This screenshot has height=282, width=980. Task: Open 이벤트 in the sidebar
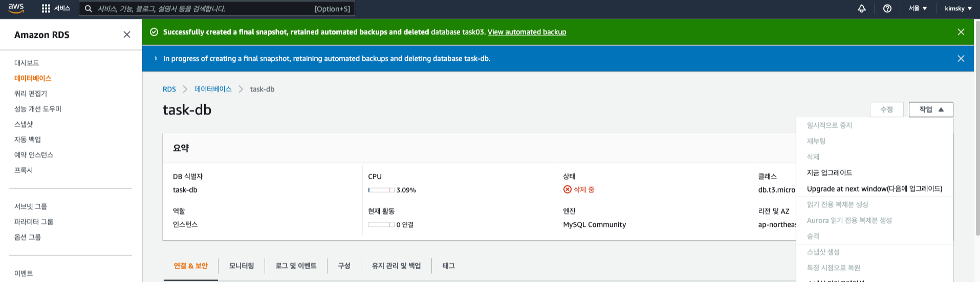[x=24, y=273]
